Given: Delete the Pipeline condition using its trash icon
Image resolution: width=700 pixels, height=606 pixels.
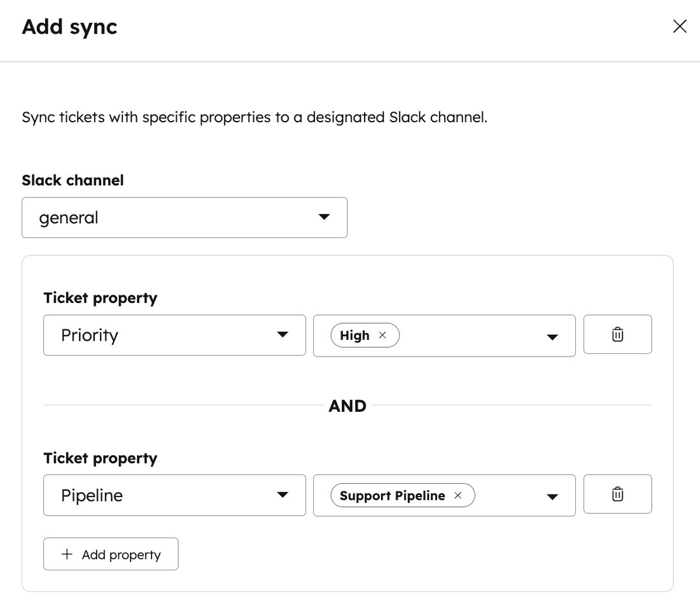Looking at the screenshot, I should [x=617, y=494].
